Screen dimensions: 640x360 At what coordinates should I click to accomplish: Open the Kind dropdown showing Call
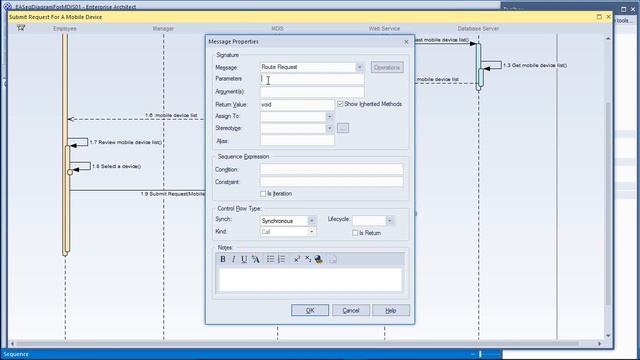[311, 232]
